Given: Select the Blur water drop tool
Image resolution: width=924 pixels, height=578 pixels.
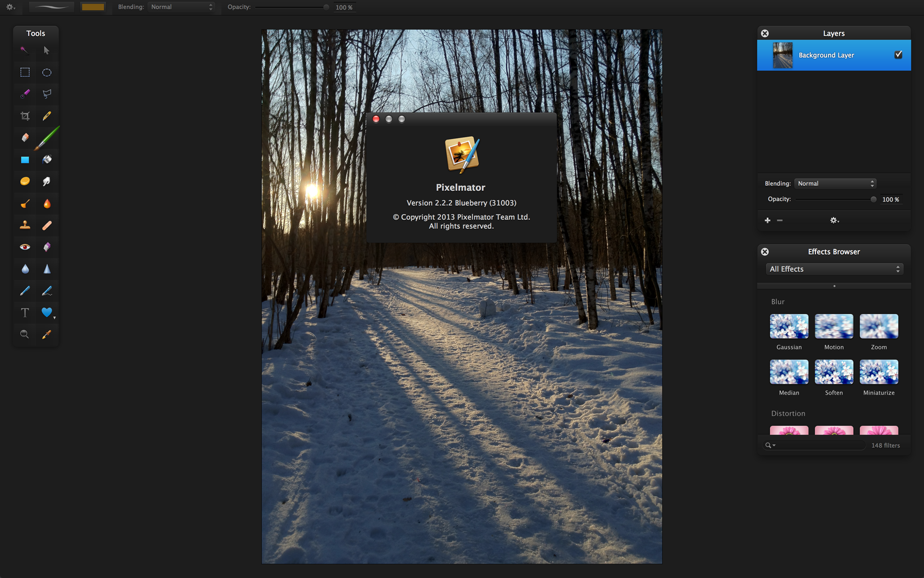Looking at the screenshot, I should (25, 269).
